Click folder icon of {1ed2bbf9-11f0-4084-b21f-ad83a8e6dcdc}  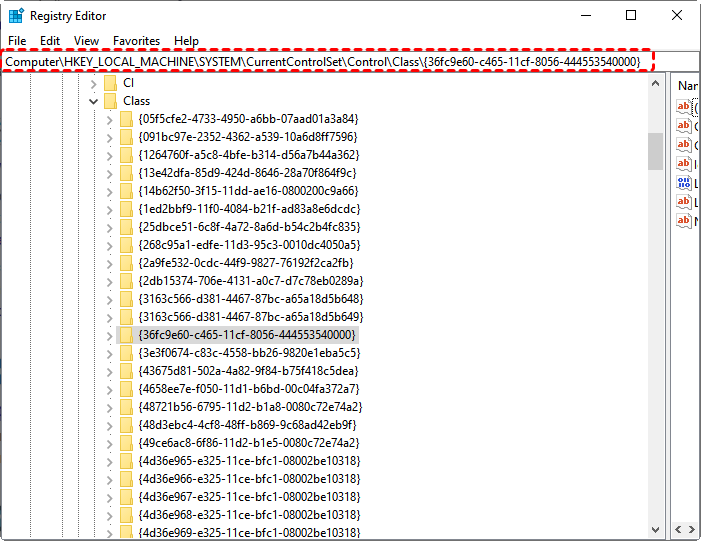click(x=127, y=209)
